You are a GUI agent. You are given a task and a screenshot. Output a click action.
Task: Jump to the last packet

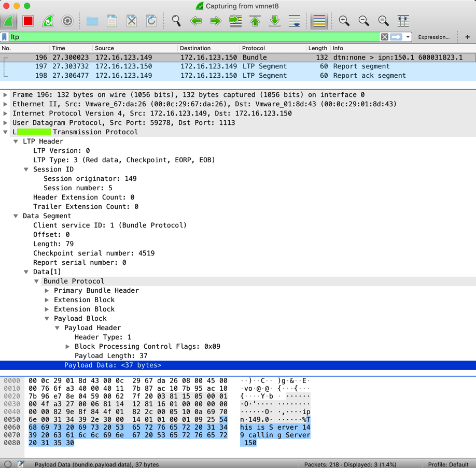coord(275,21)
